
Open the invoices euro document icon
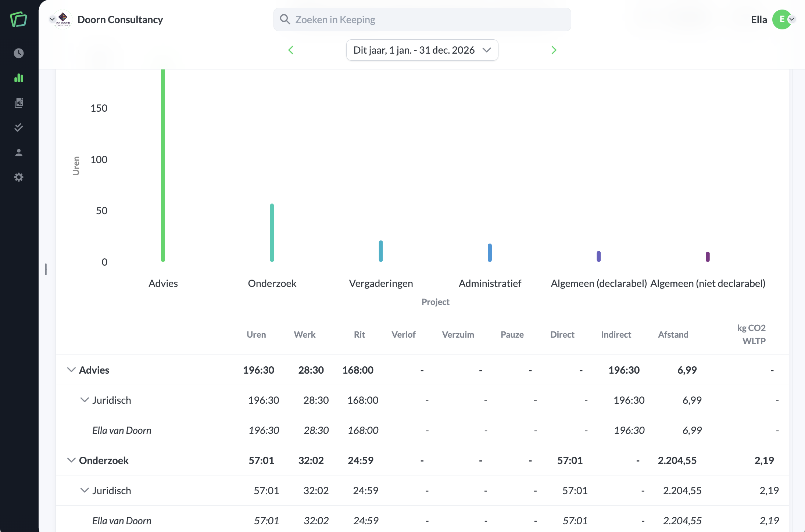[x=19, y=103]
